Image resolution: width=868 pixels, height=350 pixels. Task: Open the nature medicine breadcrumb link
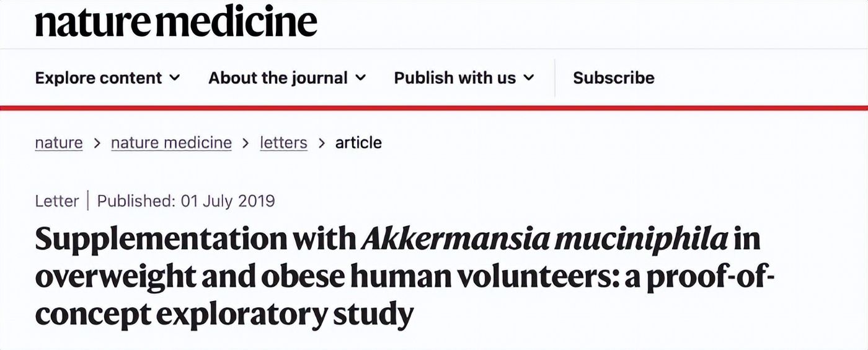[x=171, y=143]
